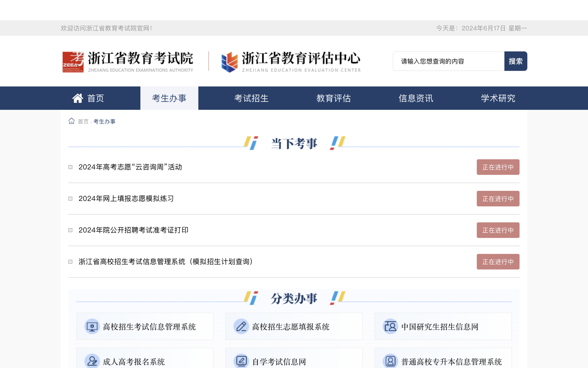Open 高校招生志愿填报系统 card
The width and height of the screenshot is (588, 368).
click(294, 326)
